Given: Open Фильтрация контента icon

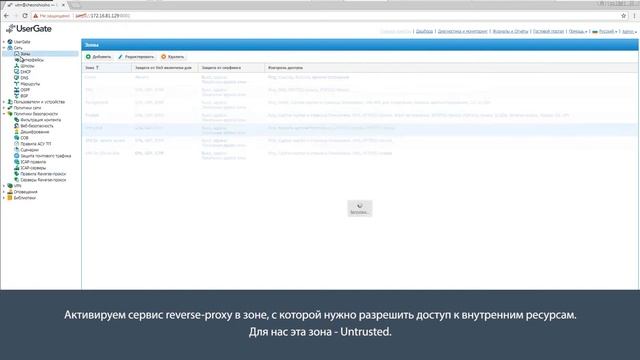Looking at the screenshot, I should tap(17, 120).
